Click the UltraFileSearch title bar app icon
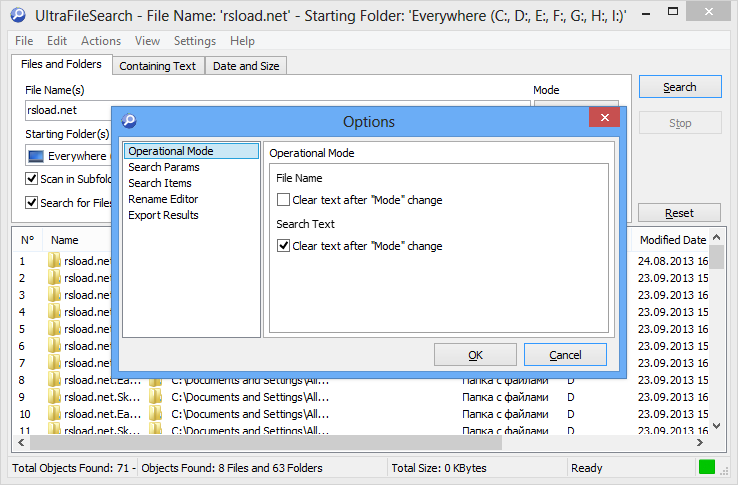 18,16
